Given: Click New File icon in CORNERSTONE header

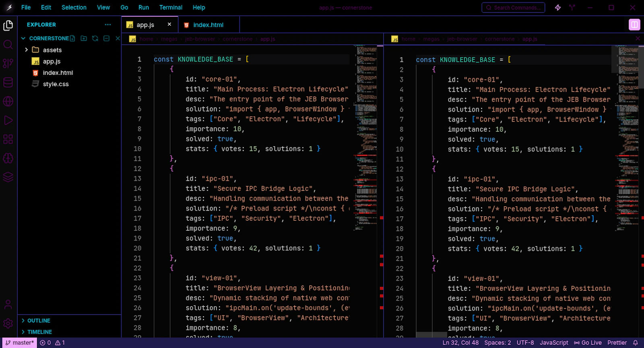Looking at the screenshot, I should (x=72, y=38).
